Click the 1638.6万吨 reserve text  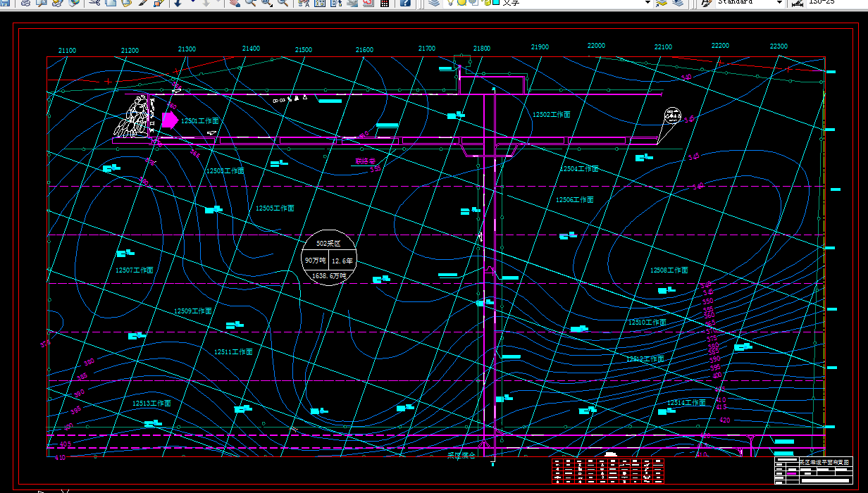tap(329, 276)
